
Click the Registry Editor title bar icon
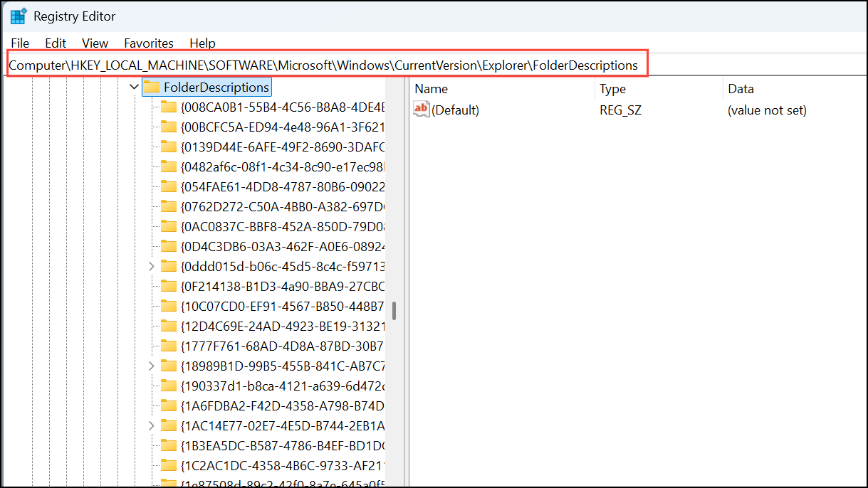[19, 16]
